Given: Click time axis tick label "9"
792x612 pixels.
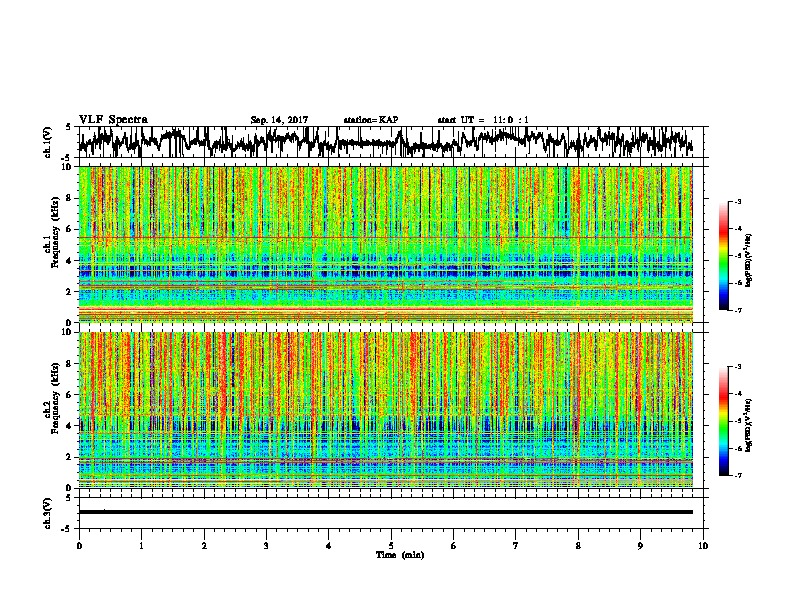Looking at the screenshot, I should pyautogui.click(x=640, y=546).
